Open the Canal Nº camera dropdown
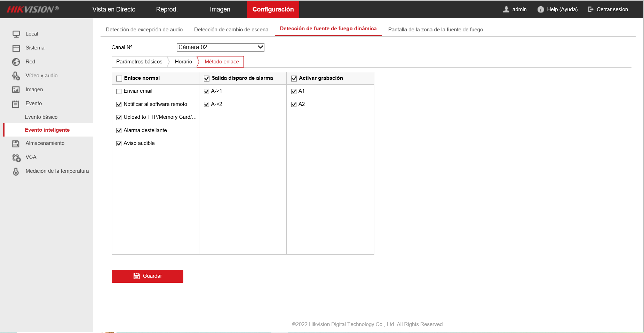The height and width of the screenshot is (333, 644). (221, 47)
